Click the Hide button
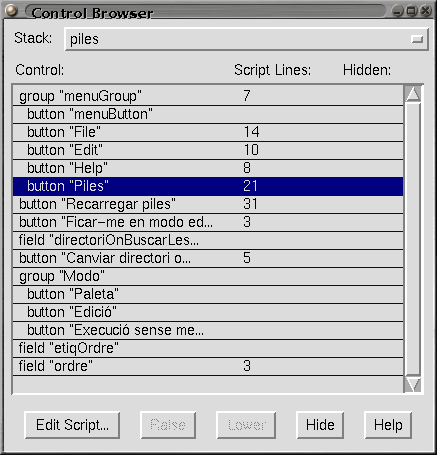This screenshot has width=437, height=455. 320,425
